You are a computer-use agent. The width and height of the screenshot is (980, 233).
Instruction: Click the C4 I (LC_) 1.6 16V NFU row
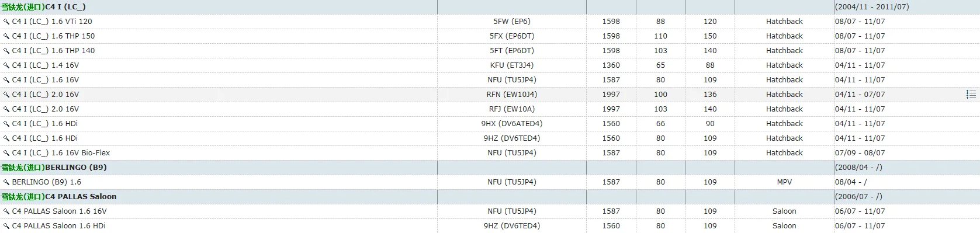tap(490, 80)
